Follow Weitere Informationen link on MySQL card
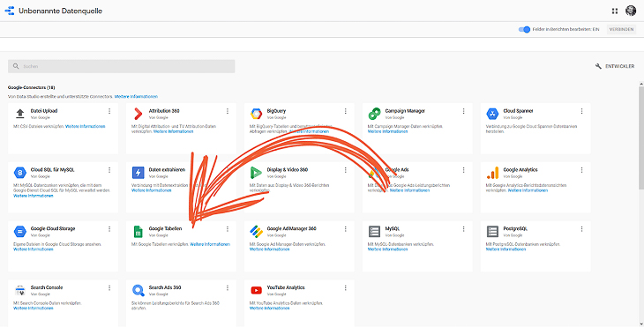 pyautogui.click(x=387, y=249)
